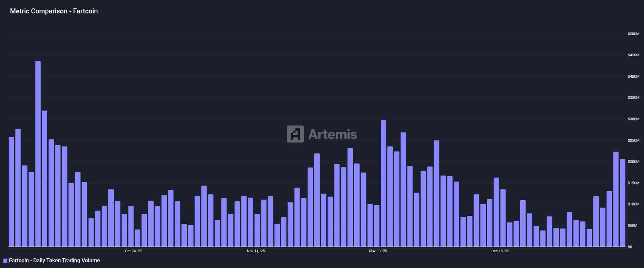The height and width of the screenshot is (268, 644).
Task: Click the $50M y-axis label
Action: [633, 225]
